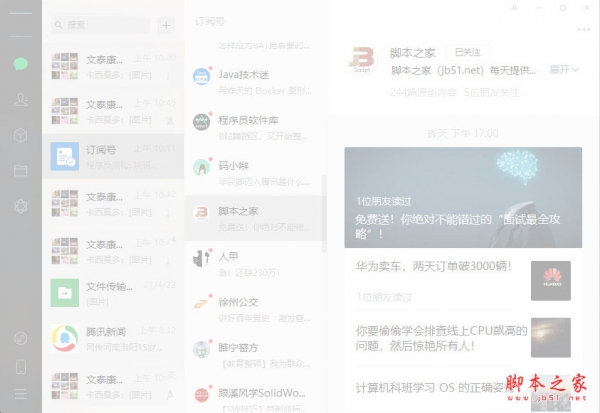The image size is (600, 413).
Task: Open the 徐州公交 subscription
Action: (255, 310)
